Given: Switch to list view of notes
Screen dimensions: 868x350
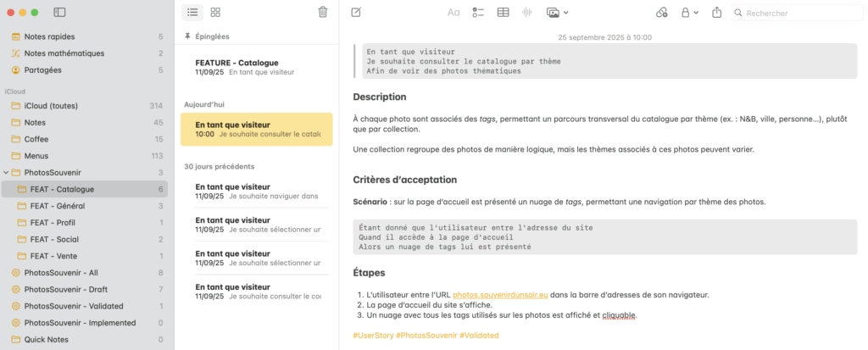Looking at the screenshot, I should pos(192,13).
